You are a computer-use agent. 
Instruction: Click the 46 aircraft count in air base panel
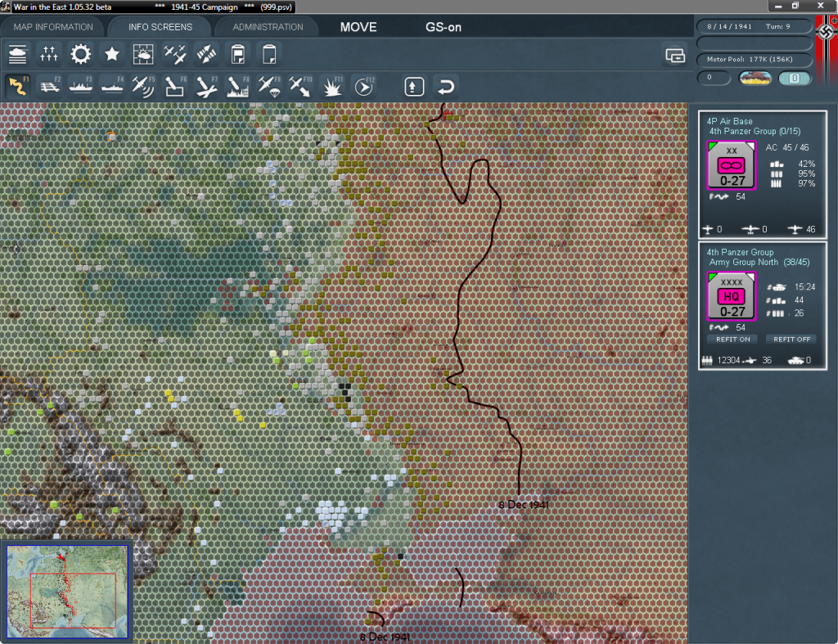(811, 229)
